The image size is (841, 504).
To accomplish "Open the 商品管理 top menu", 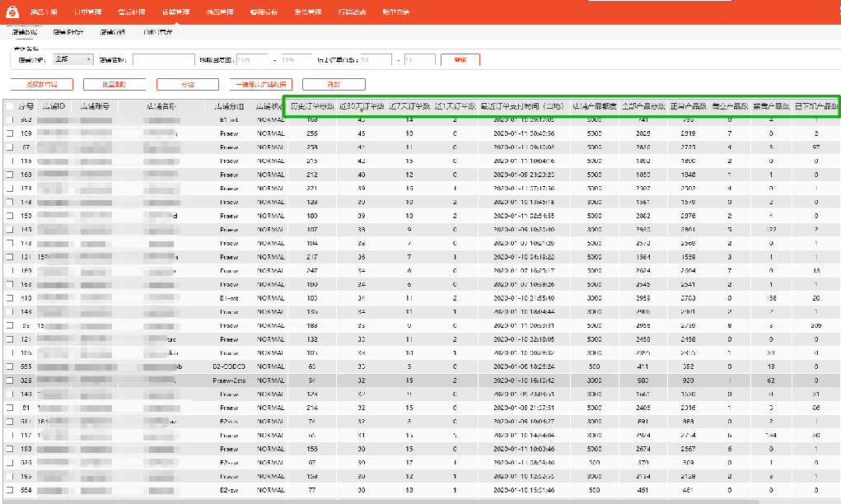I will point(220,12).
